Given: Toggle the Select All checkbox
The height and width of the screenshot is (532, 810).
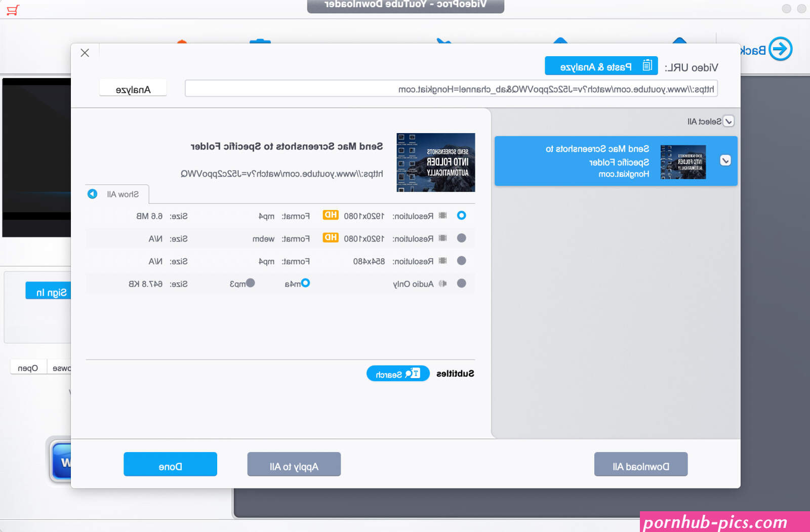Looking at the screenshot, I should (728, 121).
